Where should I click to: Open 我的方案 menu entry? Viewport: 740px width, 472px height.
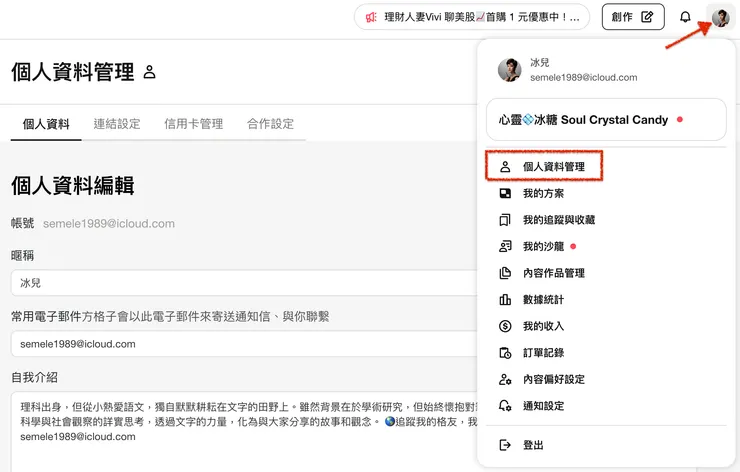point(543,193)
